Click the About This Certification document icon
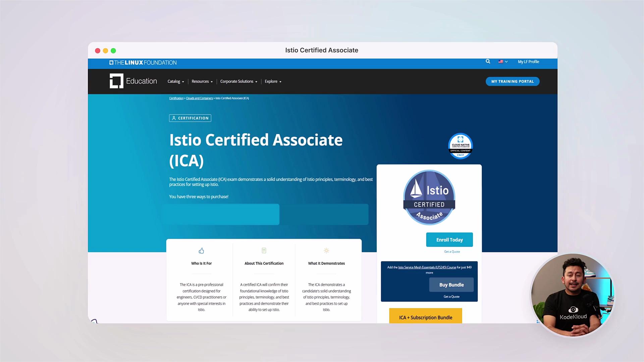 264,251
